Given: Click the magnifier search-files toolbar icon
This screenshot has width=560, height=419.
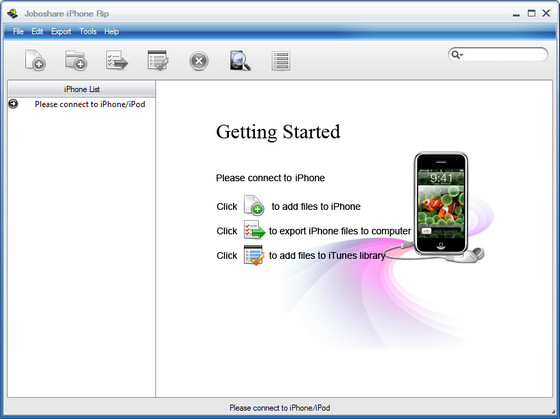Looking at the screenshot, I should (x=240, y=60).
